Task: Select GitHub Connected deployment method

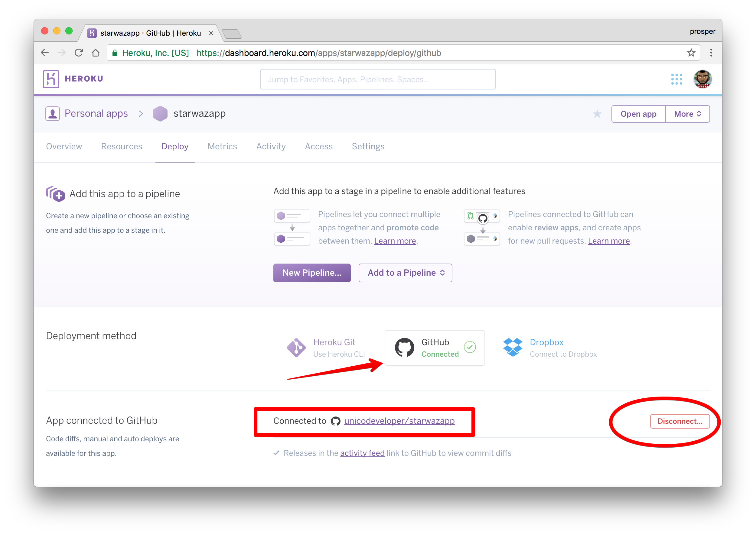Action: tap(435, 348)
